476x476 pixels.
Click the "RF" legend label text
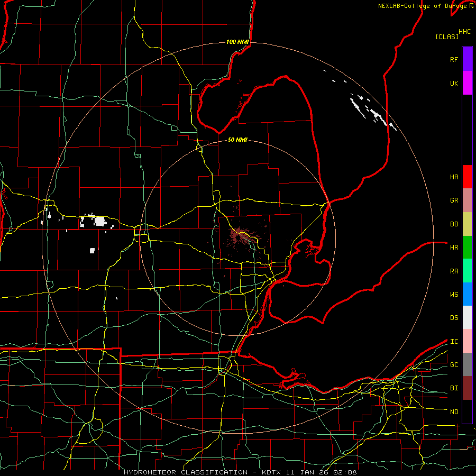click(454, 59)
